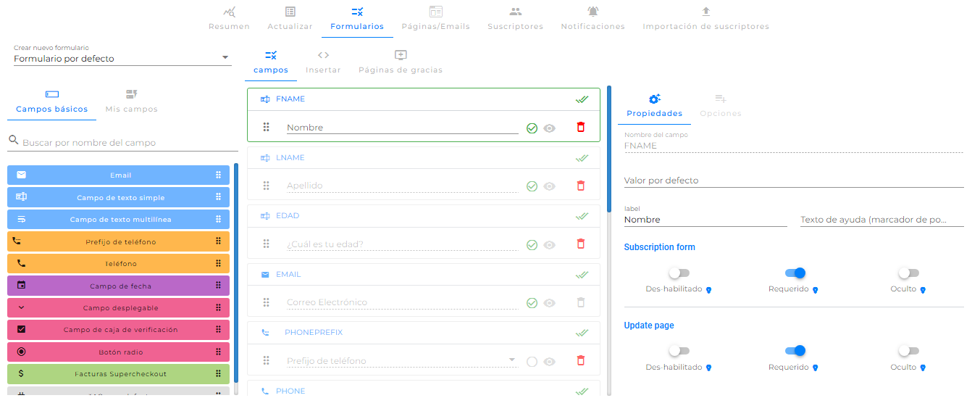The image size is (980, 398).
Task: Click envelope icon on Email item
Action: (21, 175)
